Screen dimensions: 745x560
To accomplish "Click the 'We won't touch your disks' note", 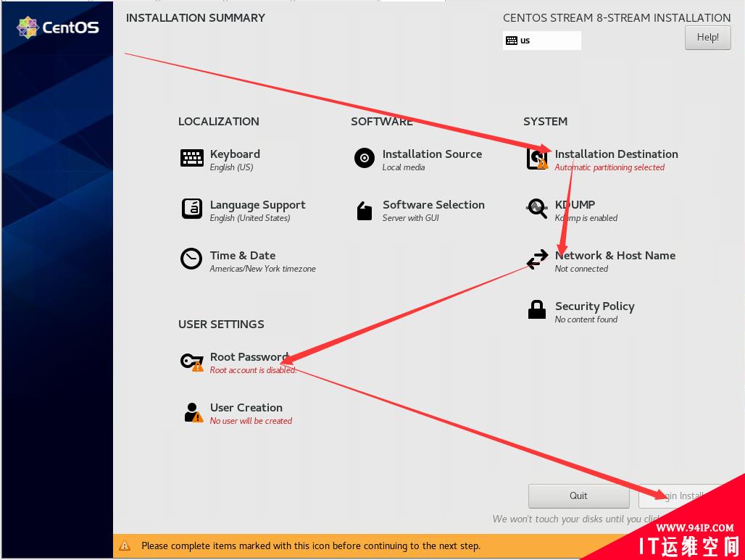I will [577, 519].
